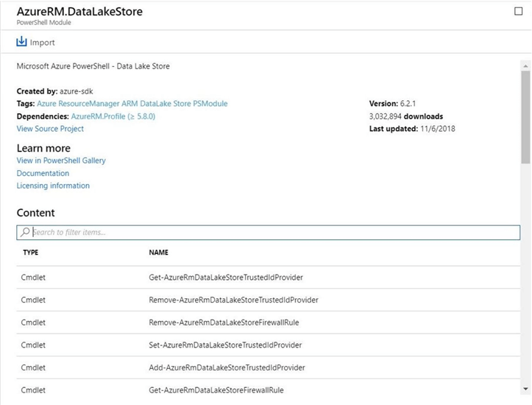
Task: Select Remove-AzureRmDataLakeStoreFirewallRule cmdlet row
Action: click(224, 323)
